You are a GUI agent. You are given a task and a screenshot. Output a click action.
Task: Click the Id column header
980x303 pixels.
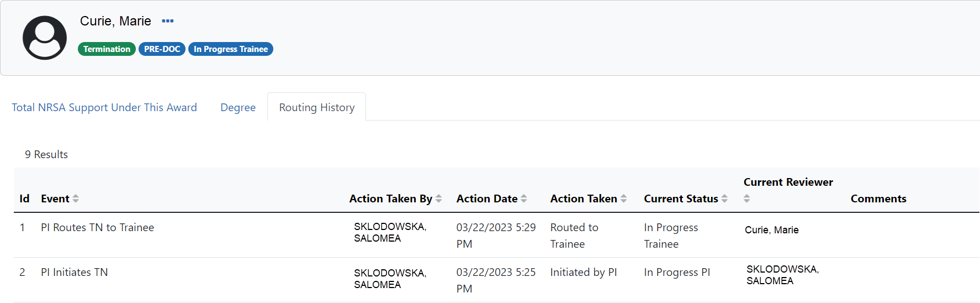pos(24,198)
